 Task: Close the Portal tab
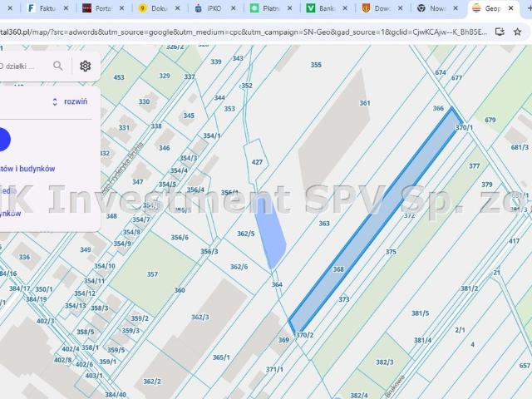pos(121,8)
